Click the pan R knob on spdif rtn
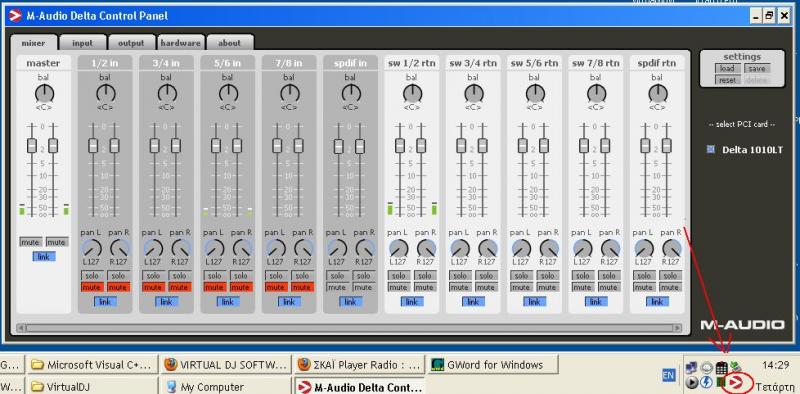 point(671,249)
